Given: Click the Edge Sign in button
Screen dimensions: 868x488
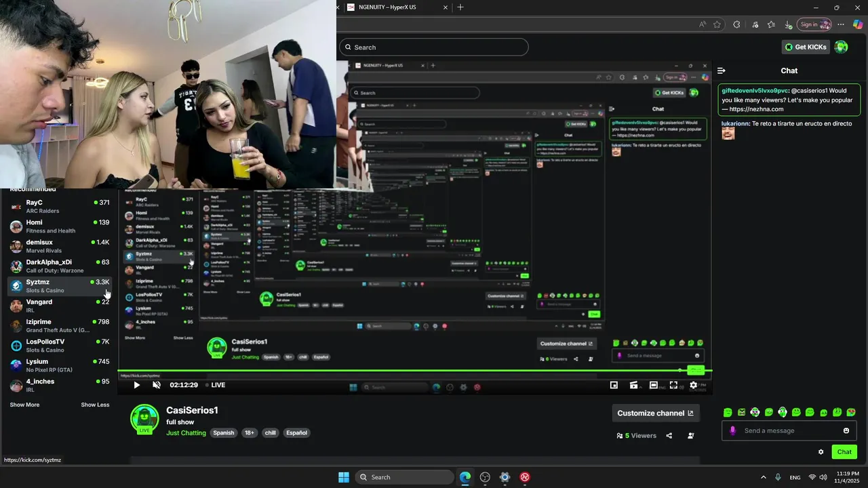Looking at the screenshot, I should tap(814, 24).
